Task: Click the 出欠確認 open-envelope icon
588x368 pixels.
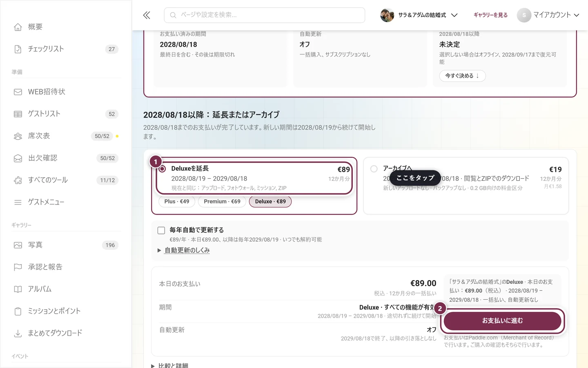Action: tap(18, 158)
